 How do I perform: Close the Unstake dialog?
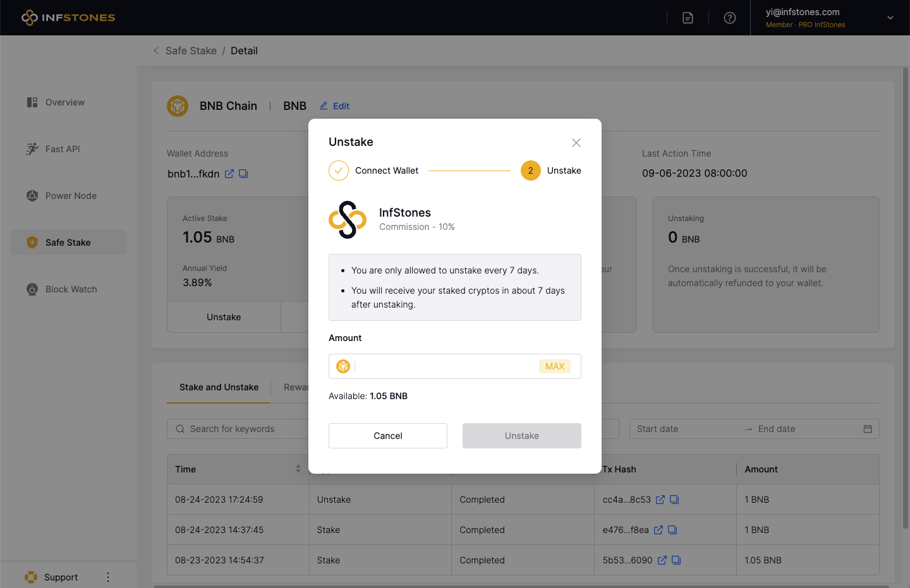point(576,143)
